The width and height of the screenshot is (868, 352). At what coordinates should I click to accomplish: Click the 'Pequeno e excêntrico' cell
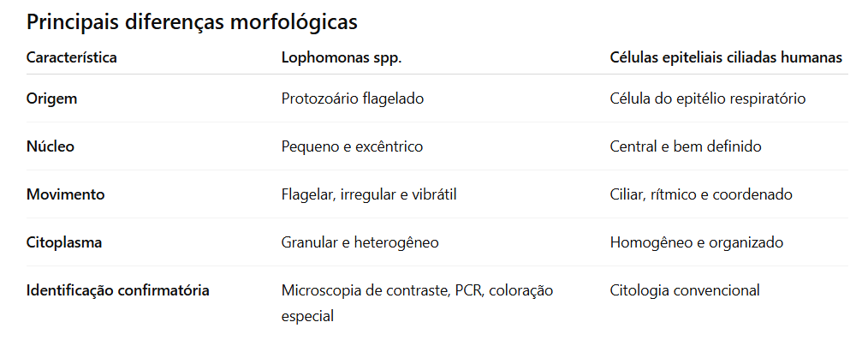352,146
